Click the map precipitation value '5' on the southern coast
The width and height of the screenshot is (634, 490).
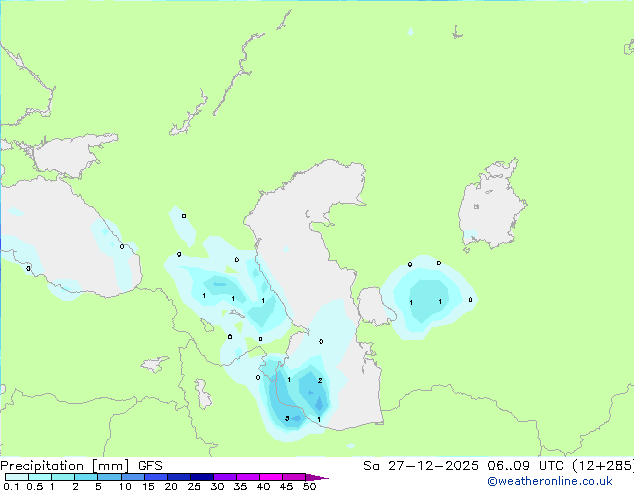287,418
